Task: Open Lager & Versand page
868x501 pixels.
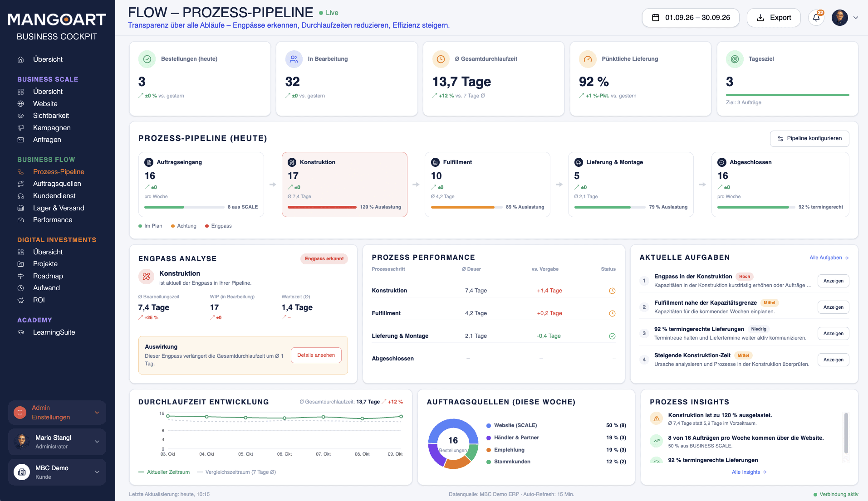Action: (59, 208)
